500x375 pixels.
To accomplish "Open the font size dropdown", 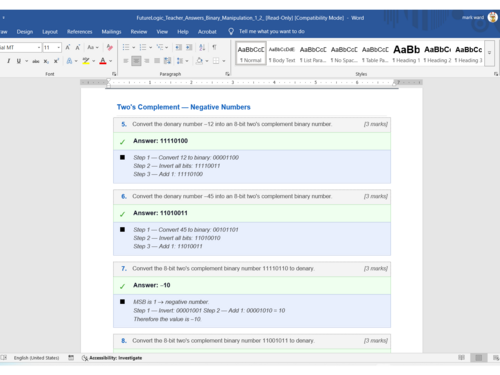I will click(x=59, y=47).
